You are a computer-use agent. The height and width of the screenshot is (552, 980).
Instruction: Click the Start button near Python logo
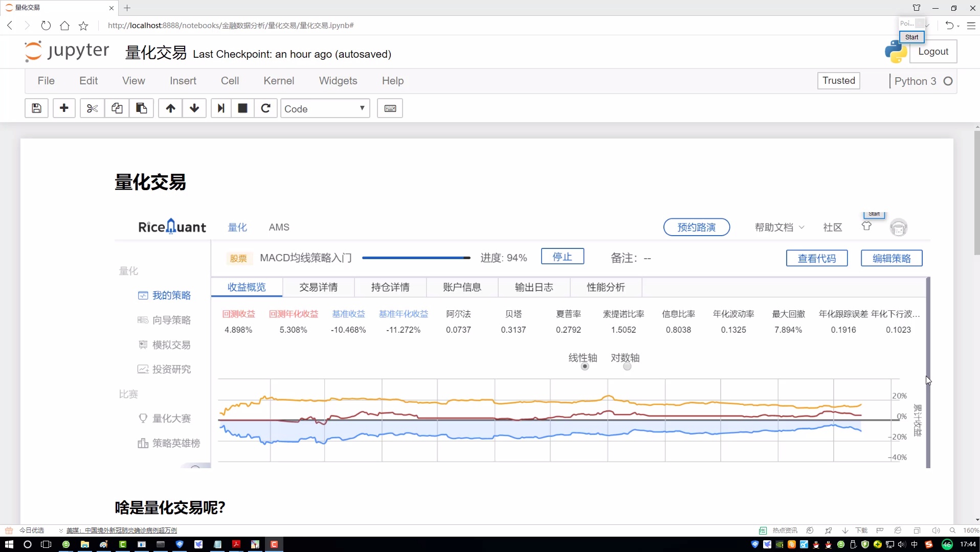coord(911,37)
